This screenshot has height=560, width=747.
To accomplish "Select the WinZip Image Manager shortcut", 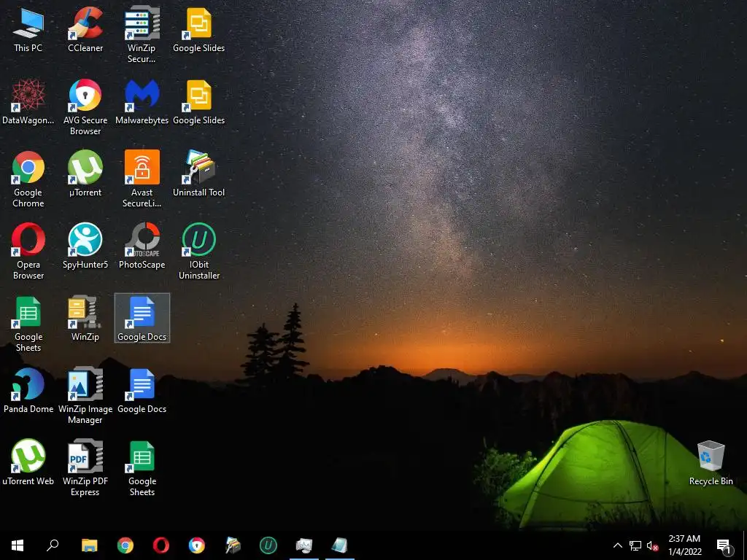I will [x=85, y=396].
